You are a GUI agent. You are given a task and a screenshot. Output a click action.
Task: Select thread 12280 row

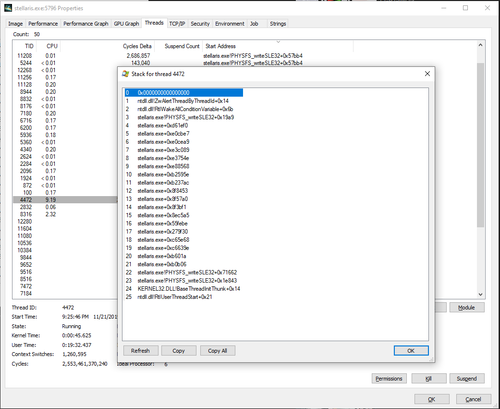click(x=65, y=221)
